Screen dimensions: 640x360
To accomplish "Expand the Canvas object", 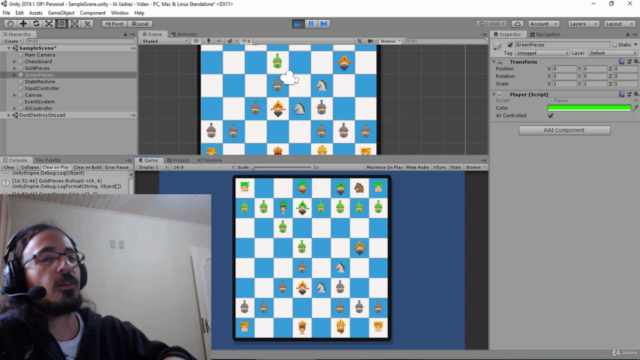I will tap(15, 95).
